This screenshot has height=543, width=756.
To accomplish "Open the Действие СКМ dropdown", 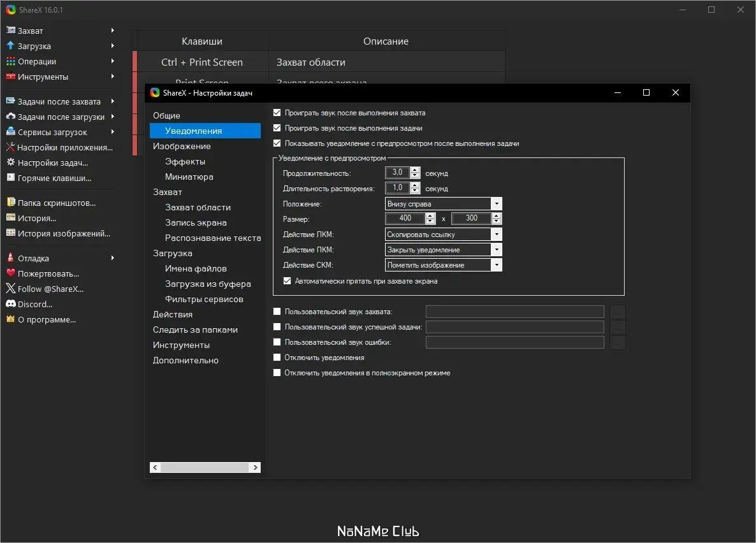I will [x=444, y=264].
